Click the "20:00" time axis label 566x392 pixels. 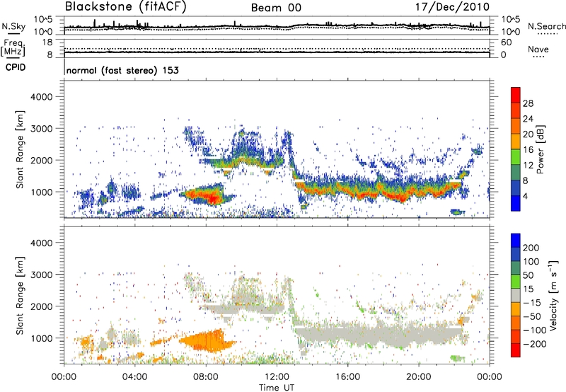pos(419,377)
